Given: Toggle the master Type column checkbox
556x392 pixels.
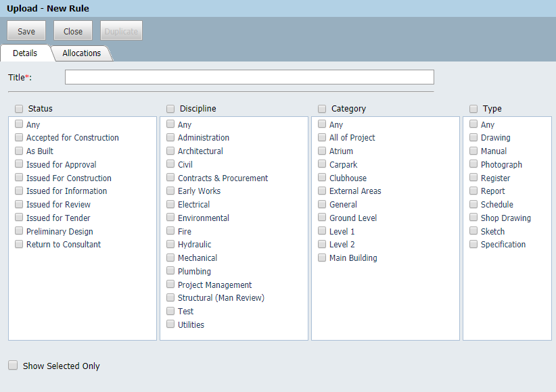Looking at the screenshot, I should pos(473,108).
